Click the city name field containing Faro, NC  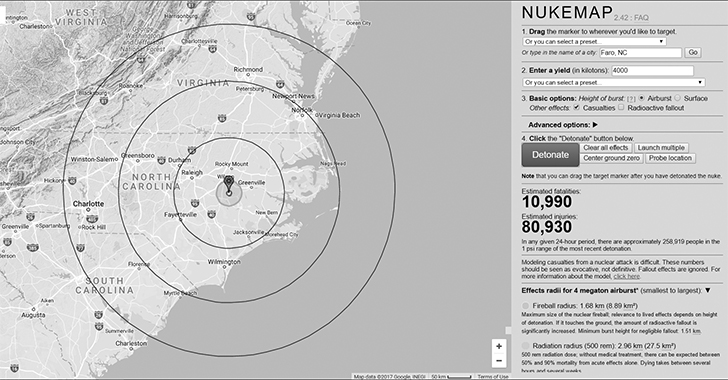click(640, 52)
